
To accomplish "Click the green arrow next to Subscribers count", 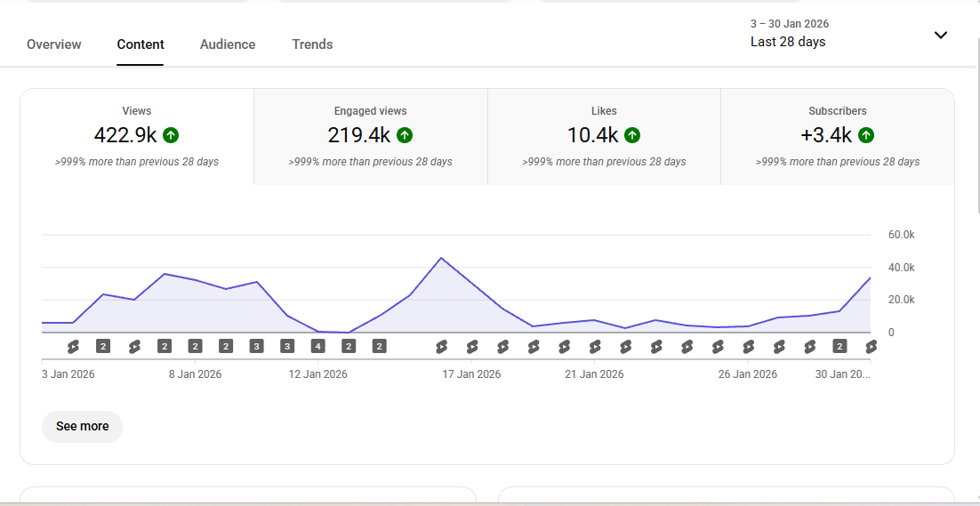I will (866, 135).
